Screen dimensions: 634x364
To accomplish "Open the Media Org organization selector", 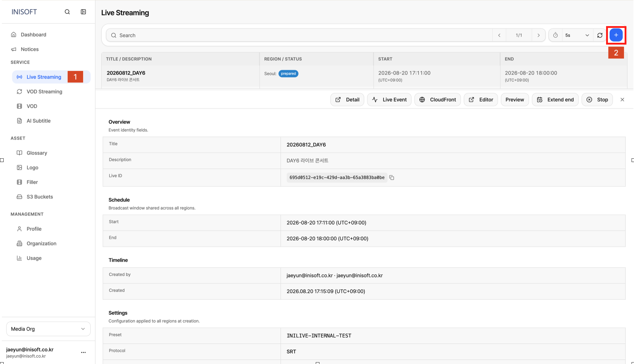I will 48,329.
